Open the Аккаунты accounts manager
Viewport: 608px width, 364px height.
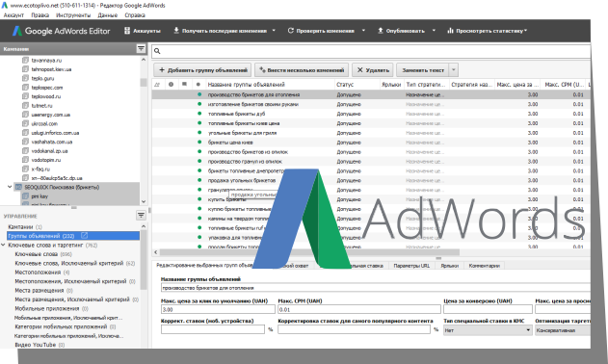point(143,31)
